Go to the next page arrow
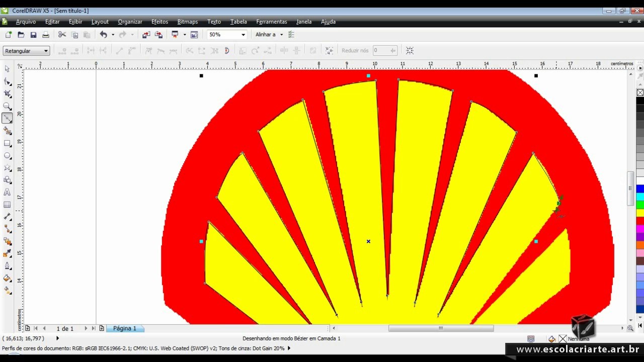The width and height of the screenshot is (644, 362). [x=86, y=328]
